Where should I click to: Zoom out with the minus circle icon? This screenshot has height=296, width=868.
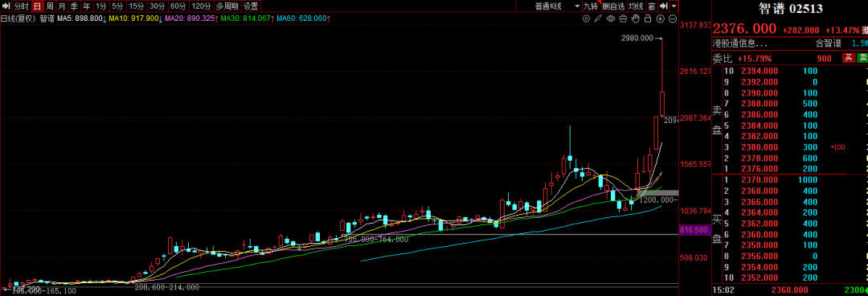coord(673,18)
